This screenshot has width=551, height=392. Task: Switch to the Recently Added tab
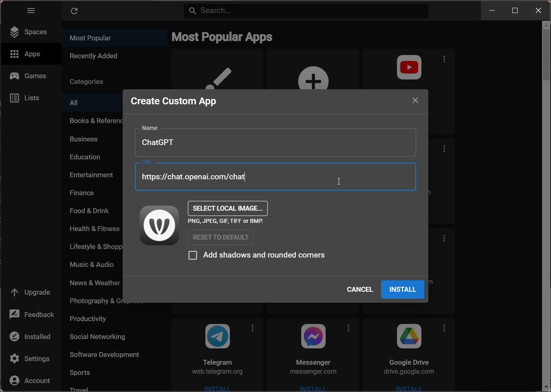[93, 56]
